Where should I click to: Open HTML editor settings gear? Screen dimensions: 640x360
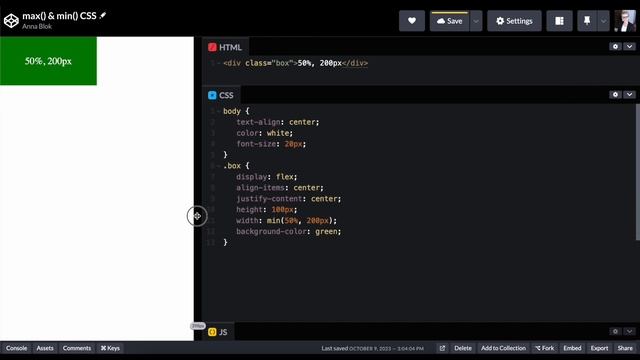click(x=616, y=47)
